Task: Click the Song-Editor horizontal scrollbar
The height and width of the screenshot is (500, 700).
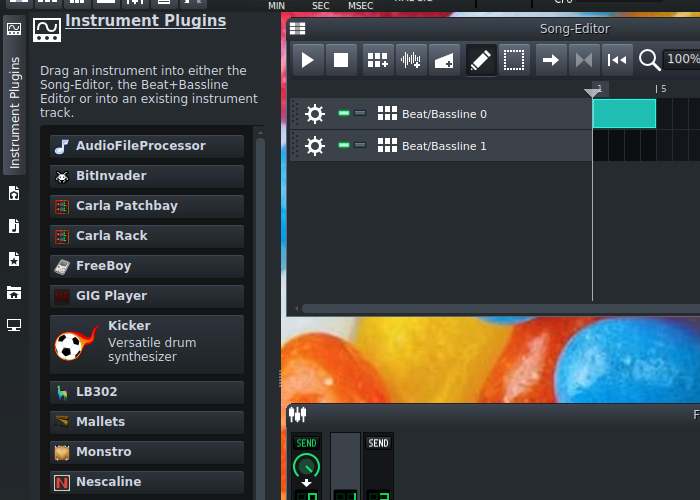Action: pyautogui.click(x=500, y=308)
